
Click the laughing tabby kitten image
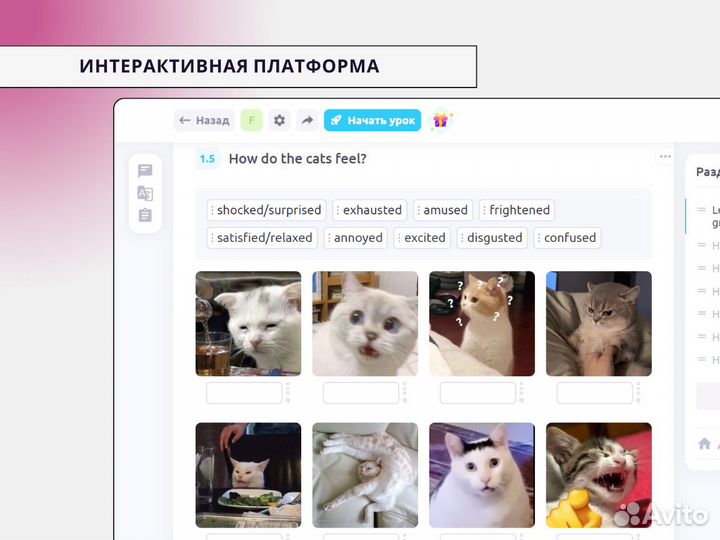coord(599,475)
